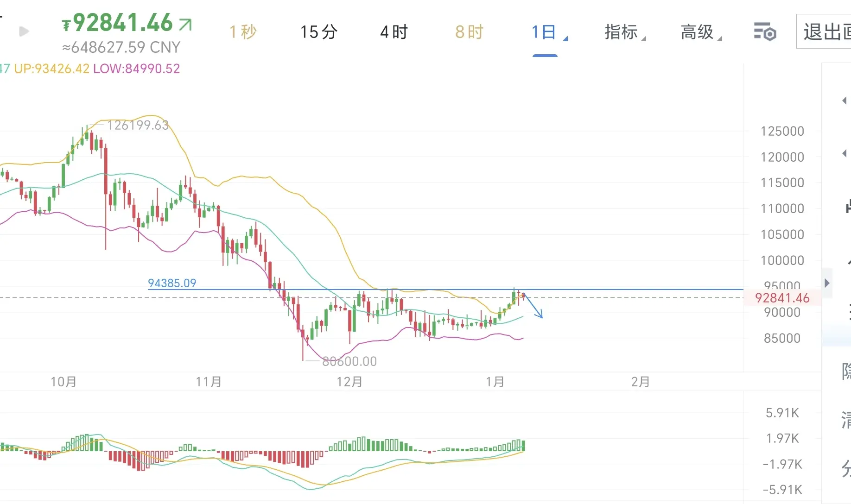The height and width of the screenshot is (504, 851).
Task: Click the −5.91K MACD axis label
Action: [782, 490]
